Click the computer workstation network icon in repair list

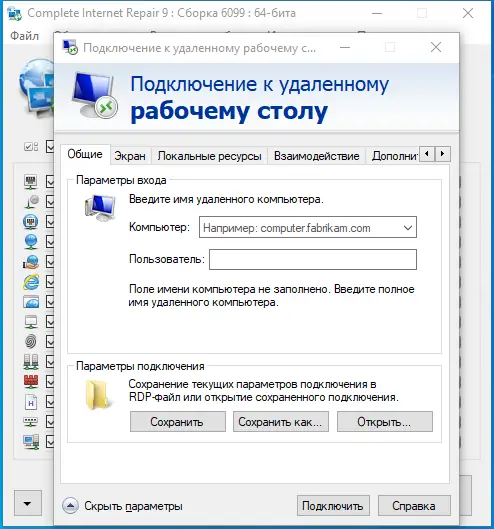pyautogui.click(x=31, y=442)
